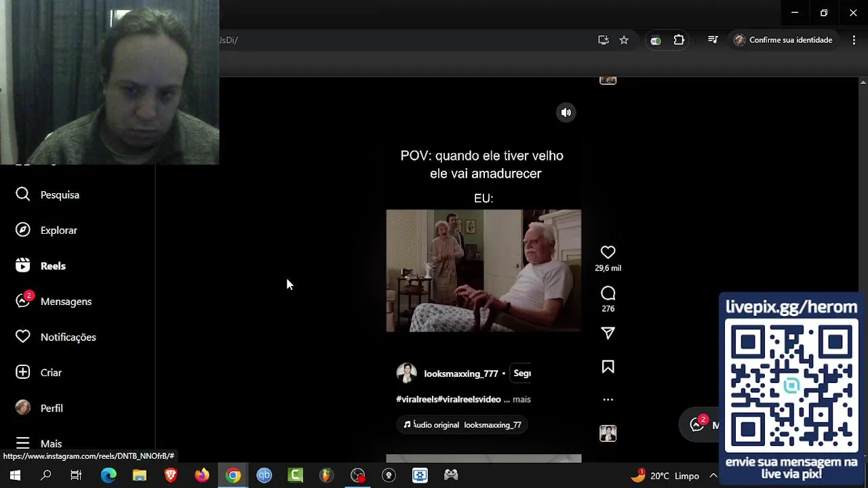868x488 pixels.
Task: Click the #viralreels hashtag text
Action: [417, 399]
